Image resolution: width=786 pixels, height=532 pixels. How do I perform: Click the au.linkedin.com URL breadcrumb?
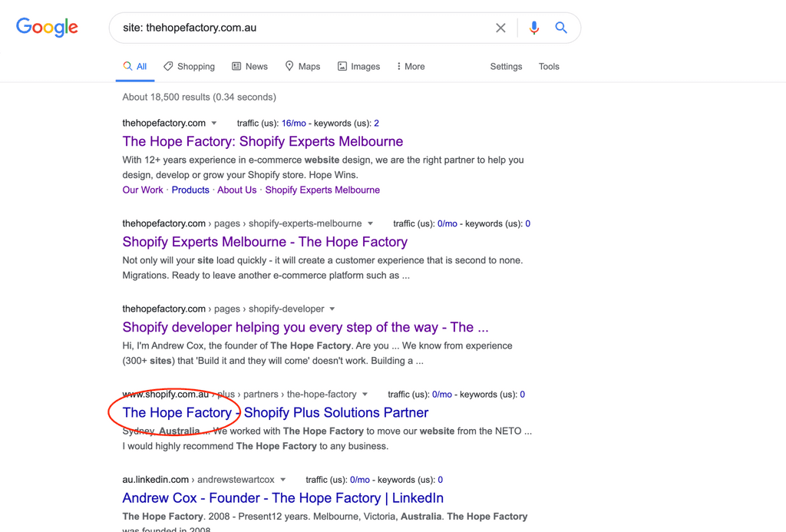point(155,480)
